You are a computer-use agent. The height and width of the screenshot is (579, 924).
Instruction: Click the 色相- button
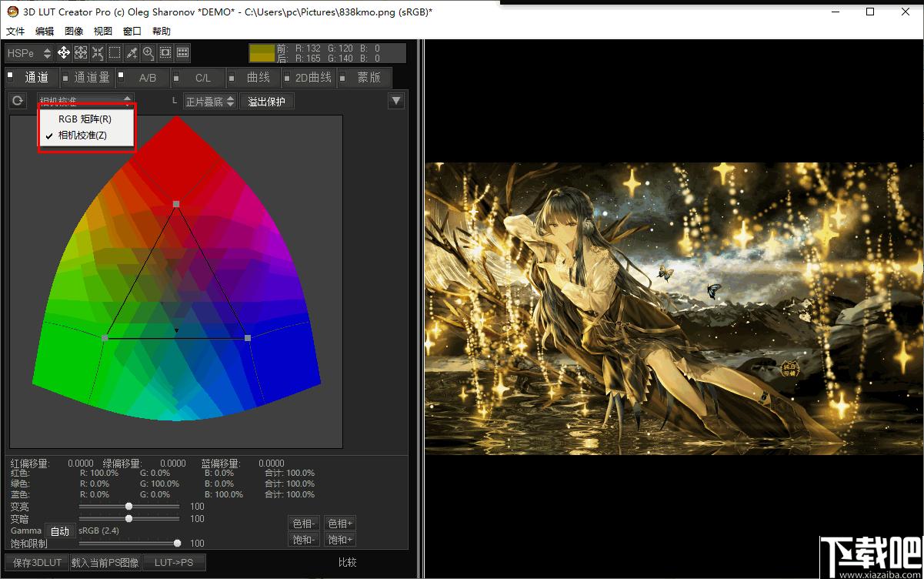303,524
